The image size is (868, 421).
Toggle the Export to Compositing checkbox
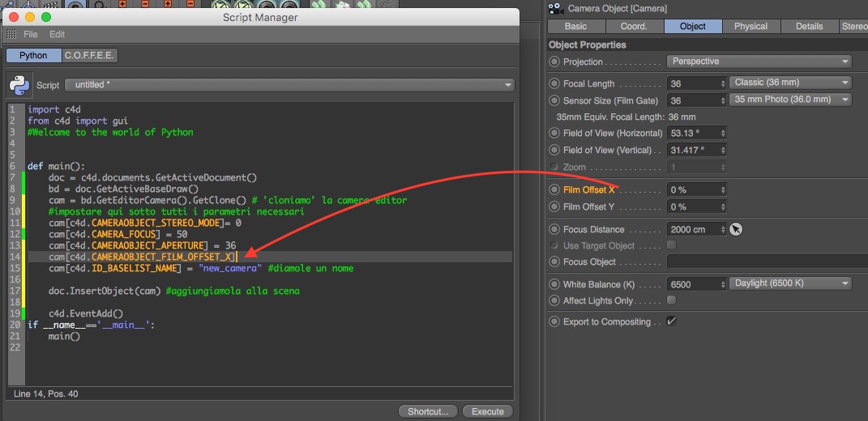[672, 321]
